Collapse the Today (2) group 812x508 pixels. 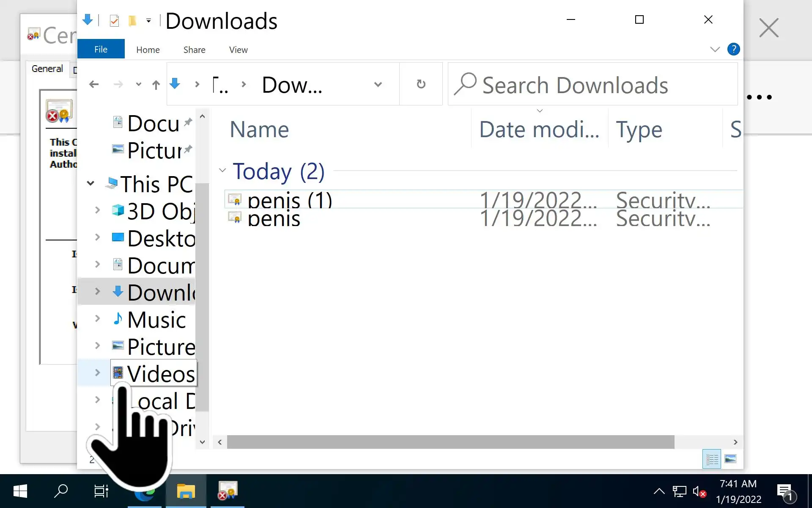pos(222,171)
